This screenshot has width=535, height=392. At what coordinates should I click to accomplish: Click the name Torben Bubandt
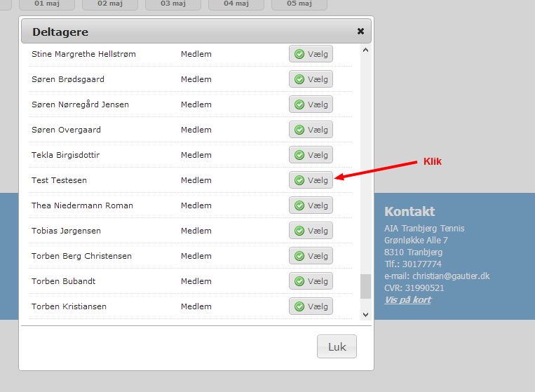pos(64,281)
